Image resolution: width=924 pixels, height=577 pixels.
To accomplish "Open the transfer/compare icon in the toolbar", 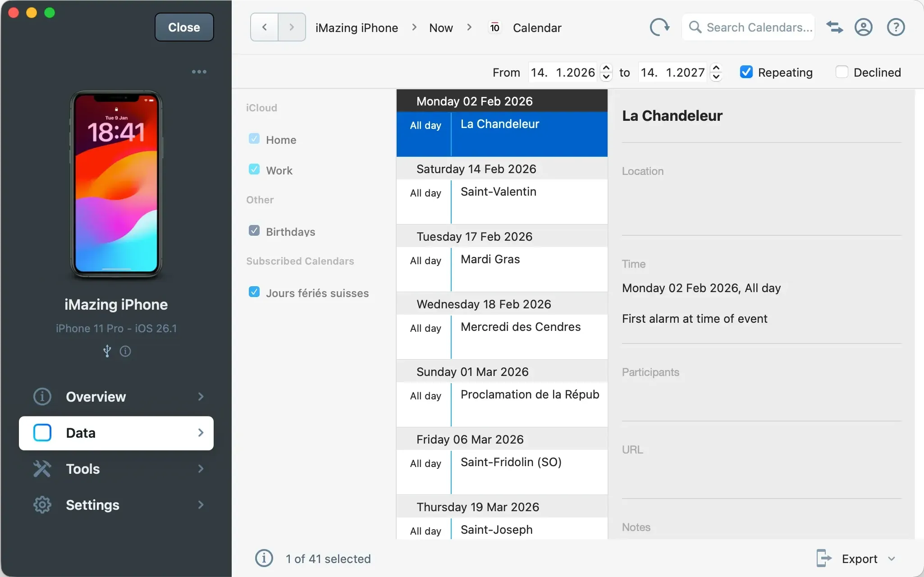I will pyautogui.click(x=834, y=27).
